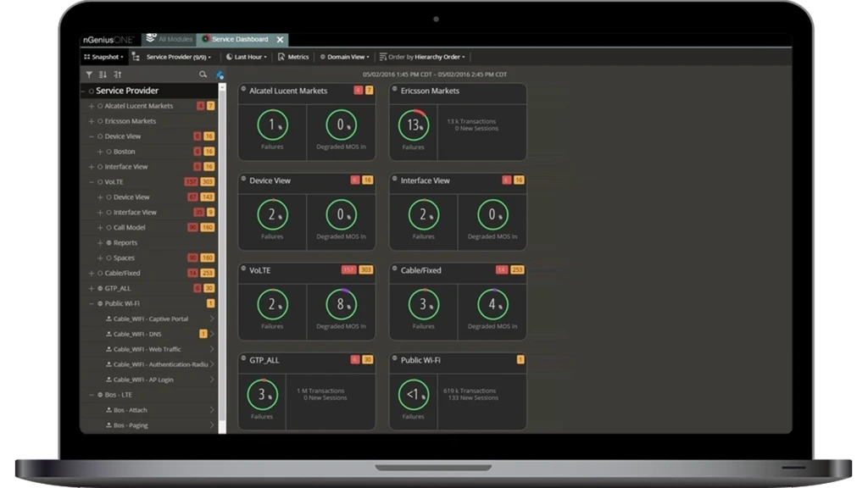Image resolution: width=868 pixels, height=488 pixels.
Task: Open the Last Hour time range dropdown
Action: click(247, 57)
